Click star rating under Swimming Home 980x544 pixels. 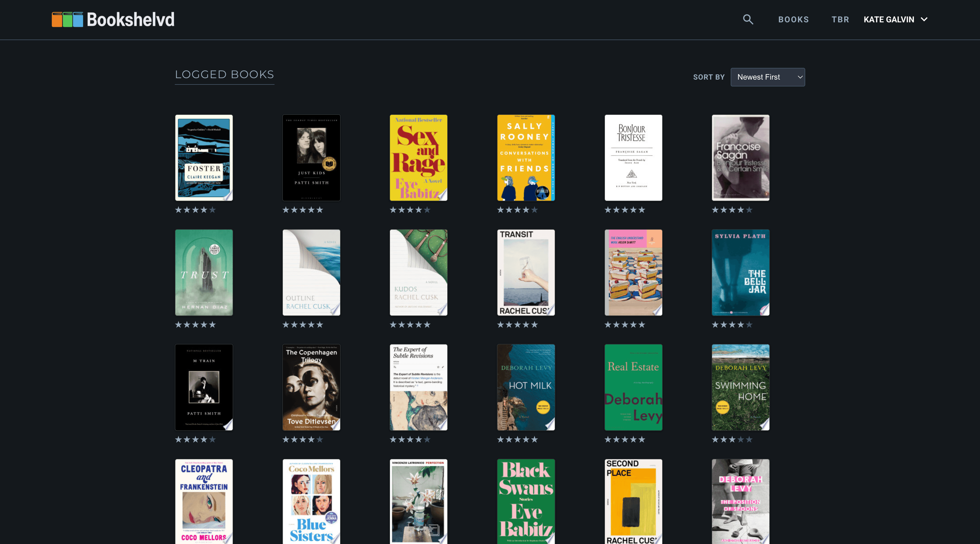[732, 439]
